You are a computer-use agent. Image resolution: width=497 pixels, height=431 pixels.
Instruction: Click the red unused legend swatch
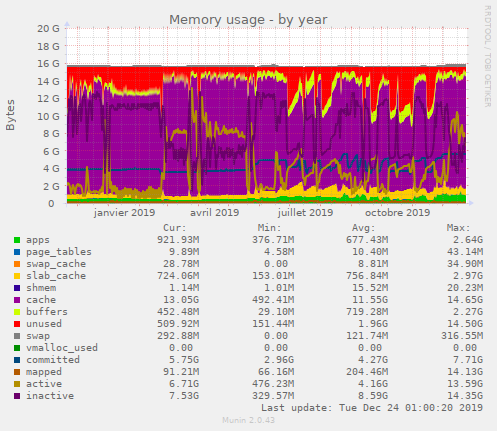click(17, 324)
